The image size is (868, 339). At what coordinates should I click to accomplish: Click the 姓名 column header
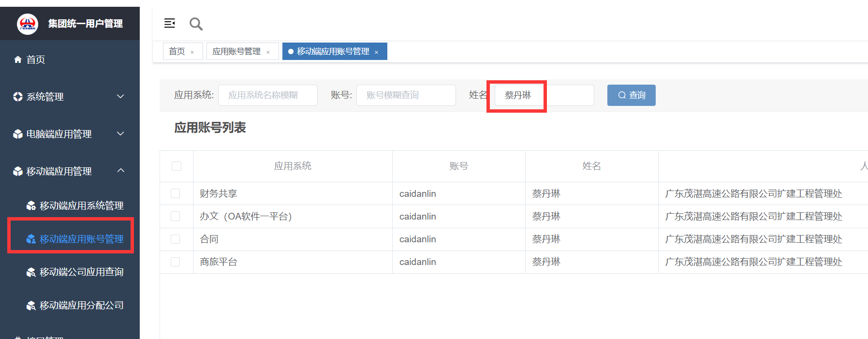point(592,166)
